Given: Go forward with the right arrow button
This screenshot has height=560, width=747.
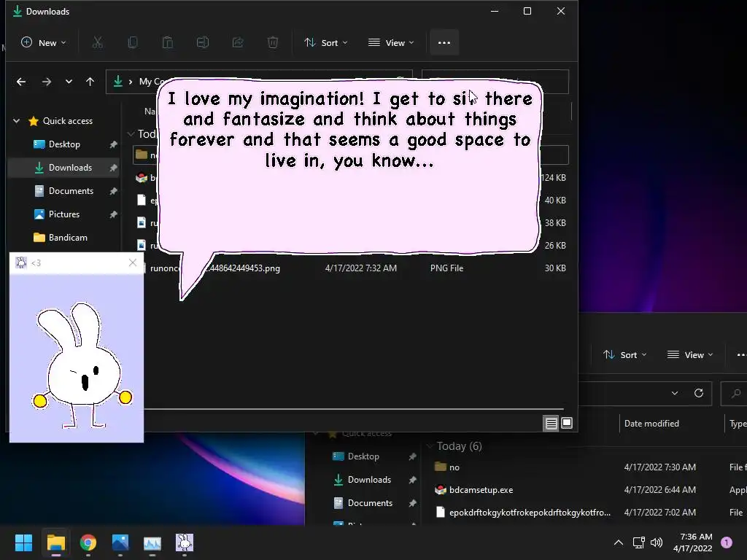Looking at the screenshot, I should [x=46, y=82].
